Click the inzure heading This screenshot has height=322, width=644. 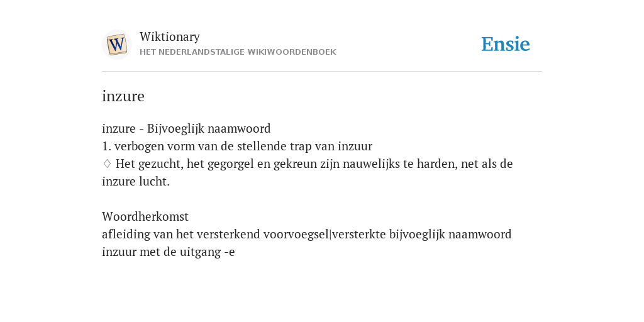tap(123, 96)
